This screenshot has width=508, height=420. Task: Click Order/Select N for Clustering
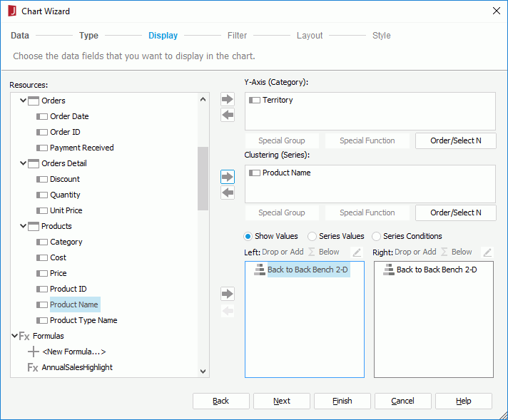pos(455,212)
